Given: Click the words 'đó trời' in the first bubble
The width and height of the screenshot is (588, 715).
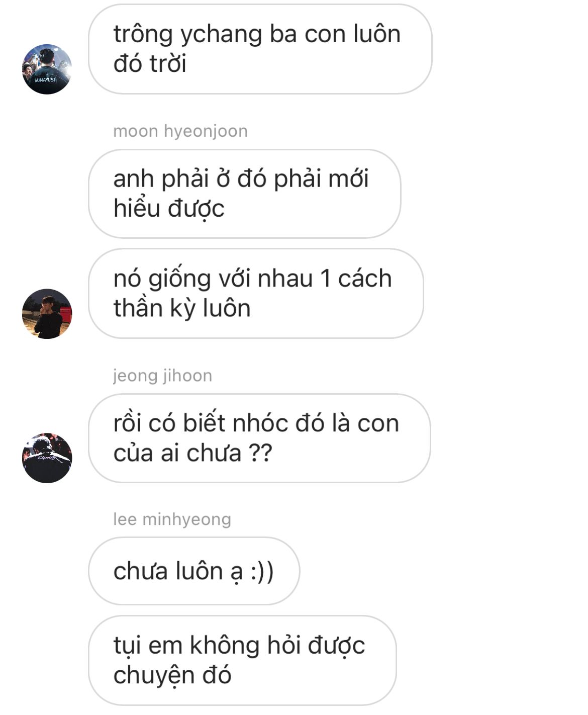Looking at the screenshot, I should [x=150, y=64].
